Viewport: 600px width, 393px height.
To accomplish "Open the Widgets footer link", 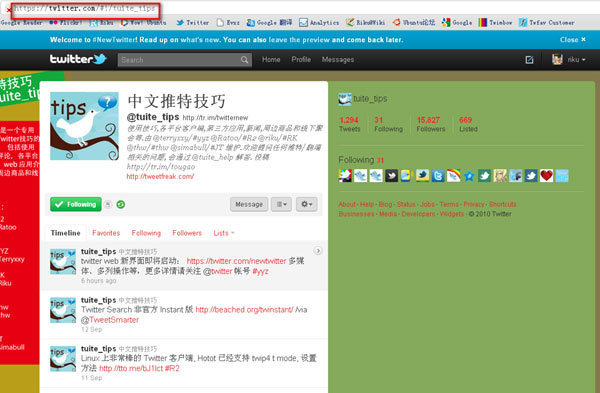I will [452, 214].
